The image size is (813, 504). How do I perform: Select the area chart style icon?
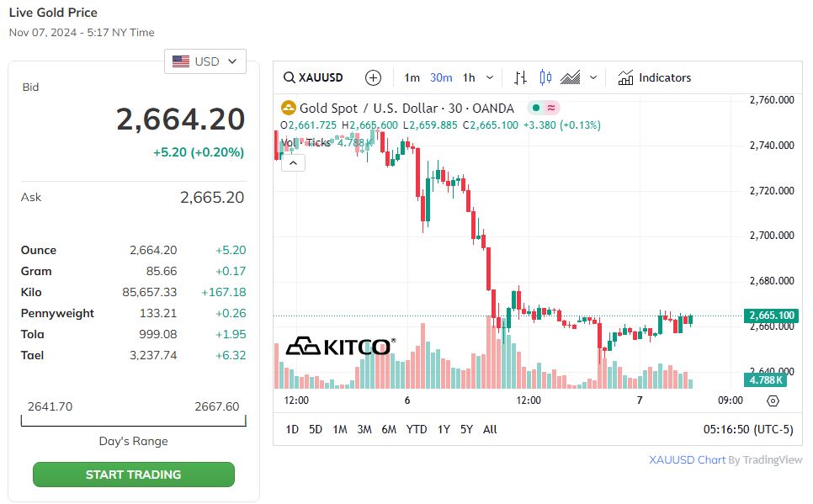click(x=571, y=77)
